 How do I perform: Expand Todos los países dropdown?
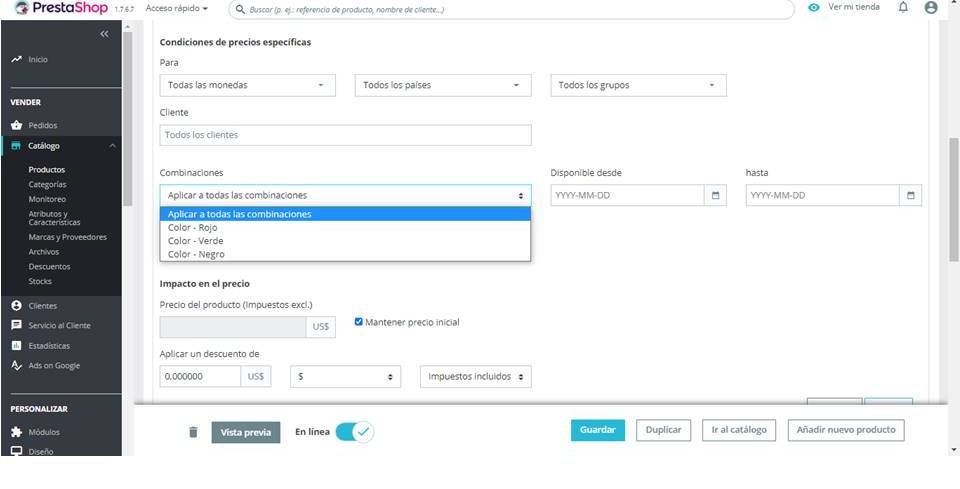click(442, 85)
